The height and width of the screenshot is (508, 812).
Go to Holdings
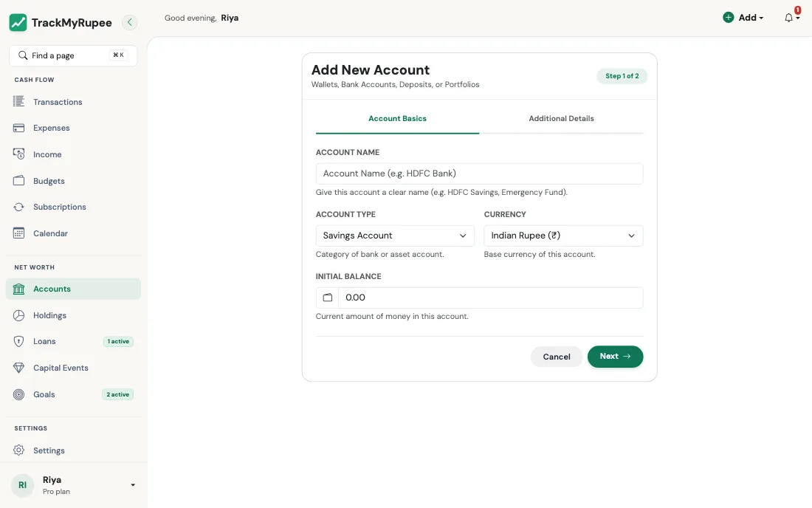[x=73, y=315]
